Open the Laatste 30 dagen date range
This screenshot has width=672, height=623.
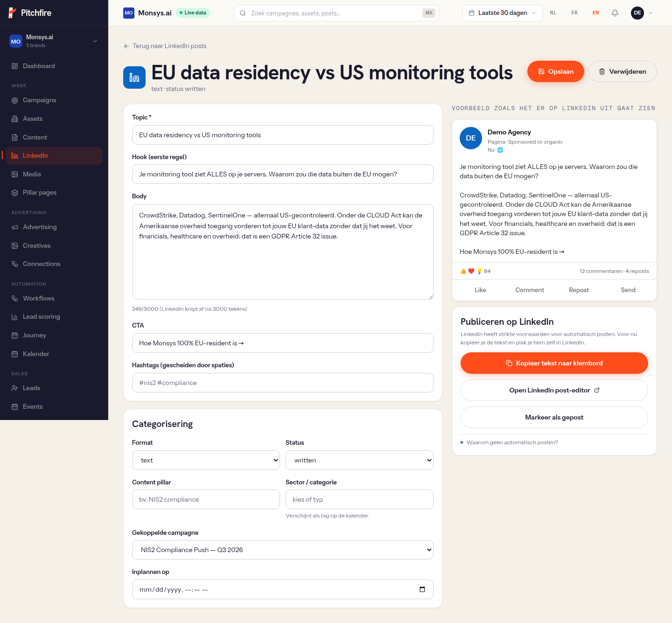503,13
